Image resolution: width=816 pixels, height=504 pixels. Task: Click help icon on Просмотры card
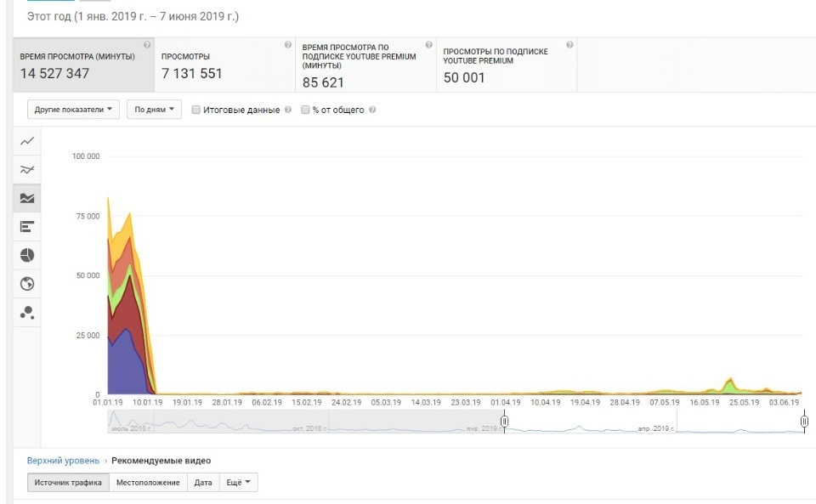point(288,45)
